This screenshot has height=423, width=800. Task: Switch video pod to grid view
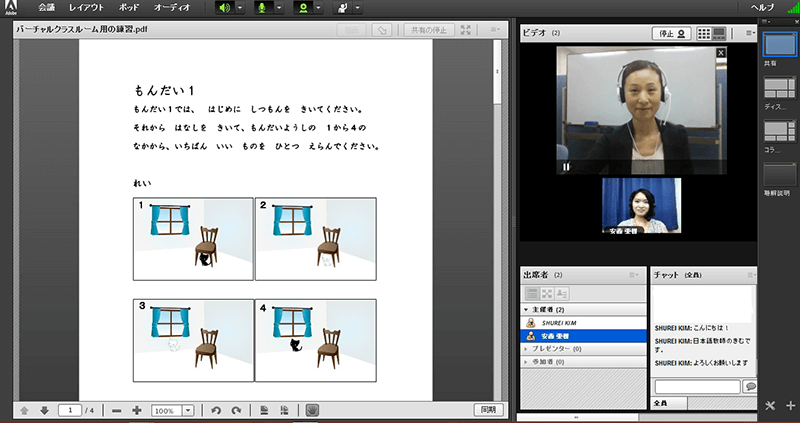pos(704,32)
